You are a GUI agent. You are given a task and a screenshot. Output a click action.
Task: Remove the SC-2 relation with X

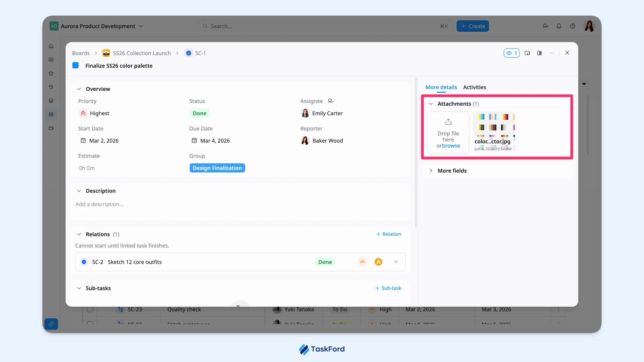(396, 262)
